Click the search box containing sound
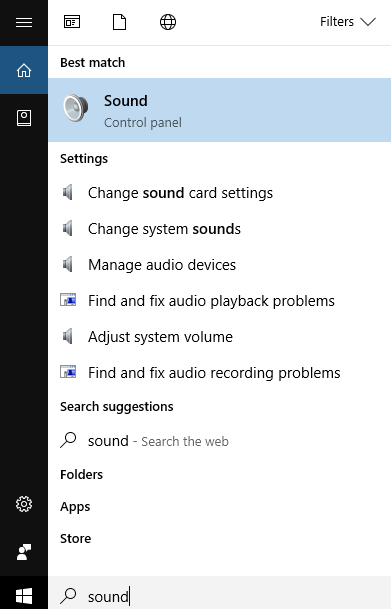Image resolution: width=391 pixels, height=609 pixels. click(x=219, y=595)
